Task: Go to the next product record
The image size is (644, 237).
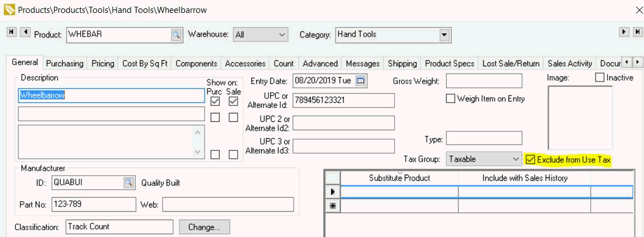Action: [x=624, y=33]
